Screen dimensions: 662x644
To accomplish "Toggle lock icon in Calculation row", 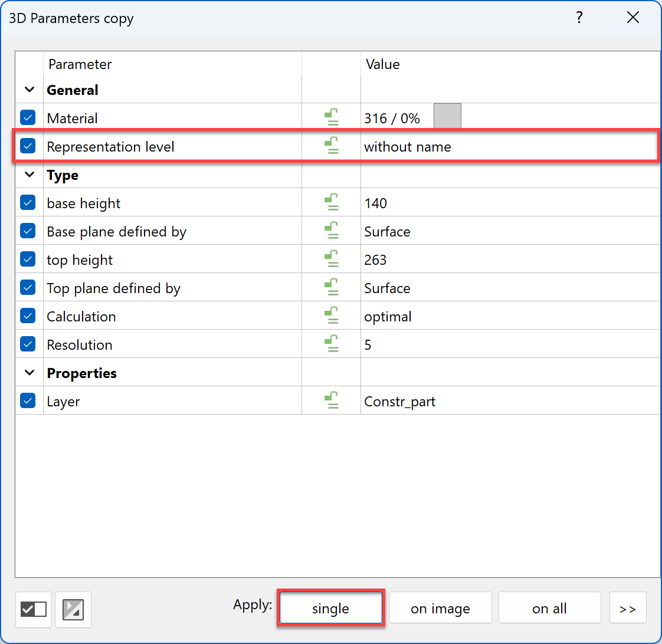I will tap(332, 316).
